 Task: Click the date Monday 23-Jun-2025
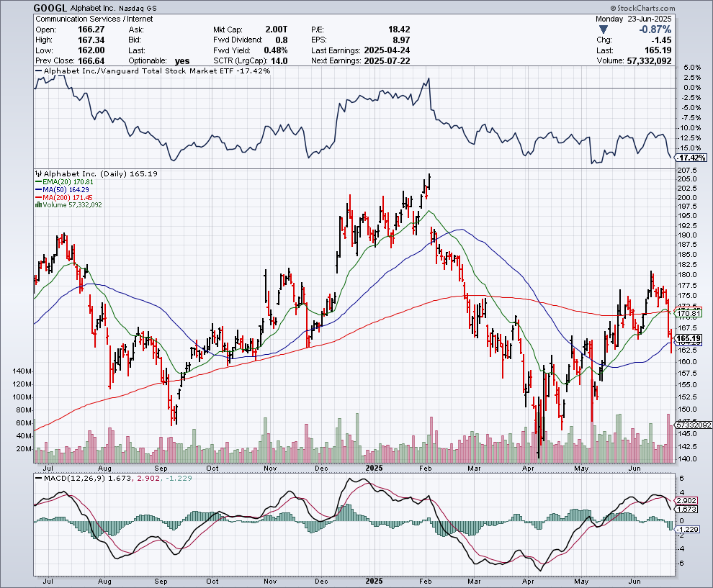634,19
